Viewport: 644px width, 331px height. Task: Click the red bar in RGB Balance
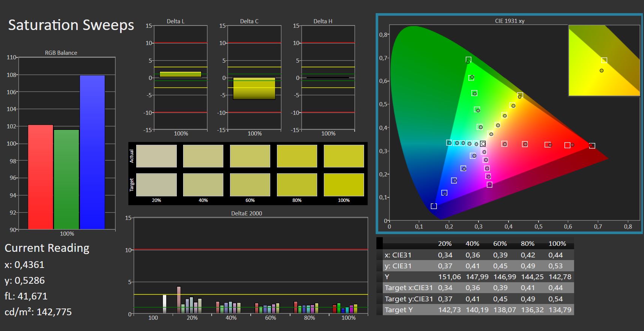pyautogui.click(x=41, y=177)
